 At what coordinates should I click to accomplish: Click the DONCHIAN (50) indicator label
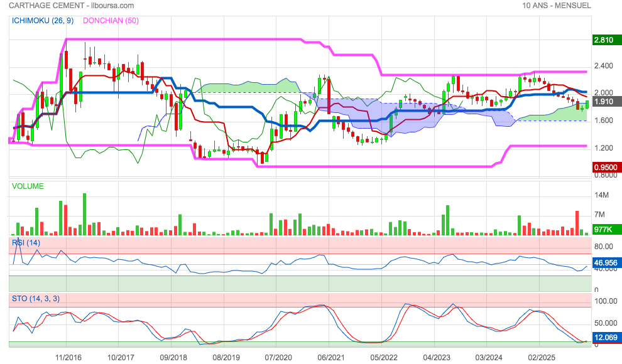pos(111,21)
